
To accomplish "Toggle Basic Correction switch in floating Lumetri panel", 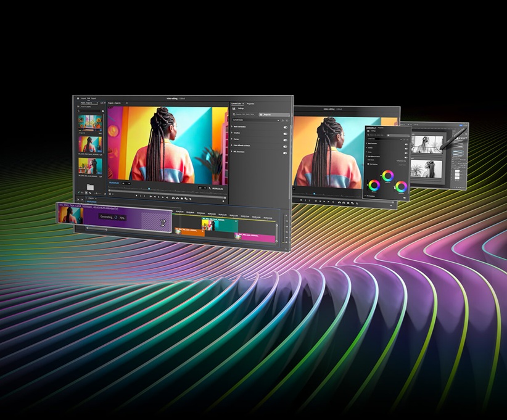I will tap(406, 144).
